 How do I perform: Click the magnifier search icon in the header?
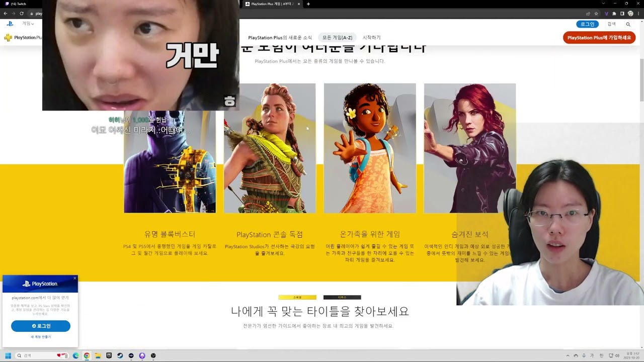coord(628,24)
